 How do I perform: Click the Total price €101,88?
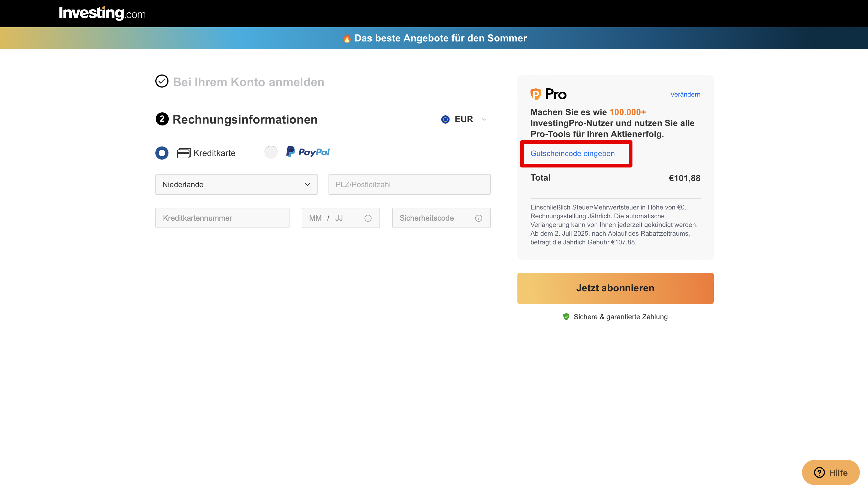point(684,178)
